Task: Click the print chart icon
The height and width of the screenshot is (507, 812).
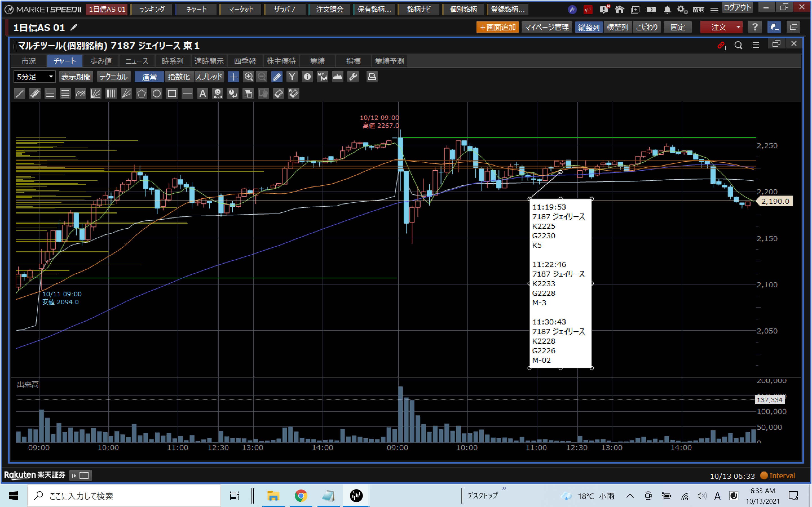Action: (x=372, y=77)
